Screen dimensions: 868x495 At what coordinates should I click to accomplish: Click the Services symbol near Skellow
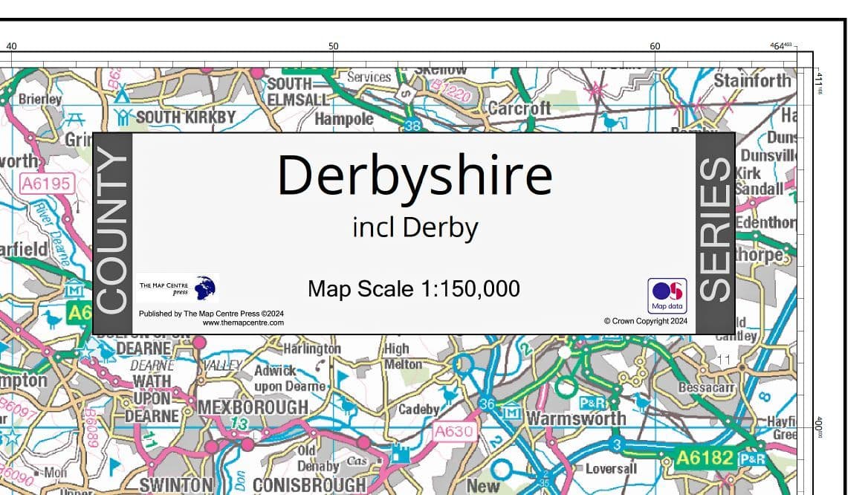[x=405, y=95]
